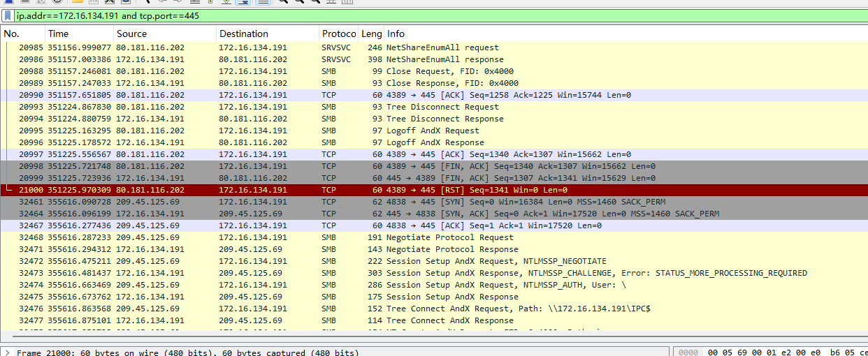Sort by the Info column header

(x=626, y=34)
